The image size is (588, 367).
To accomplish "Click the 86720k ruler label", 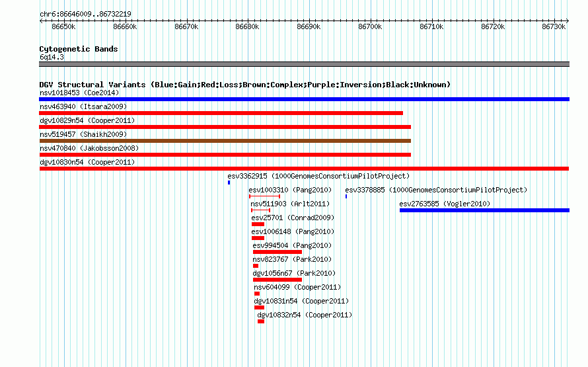I will click(493, 26).
